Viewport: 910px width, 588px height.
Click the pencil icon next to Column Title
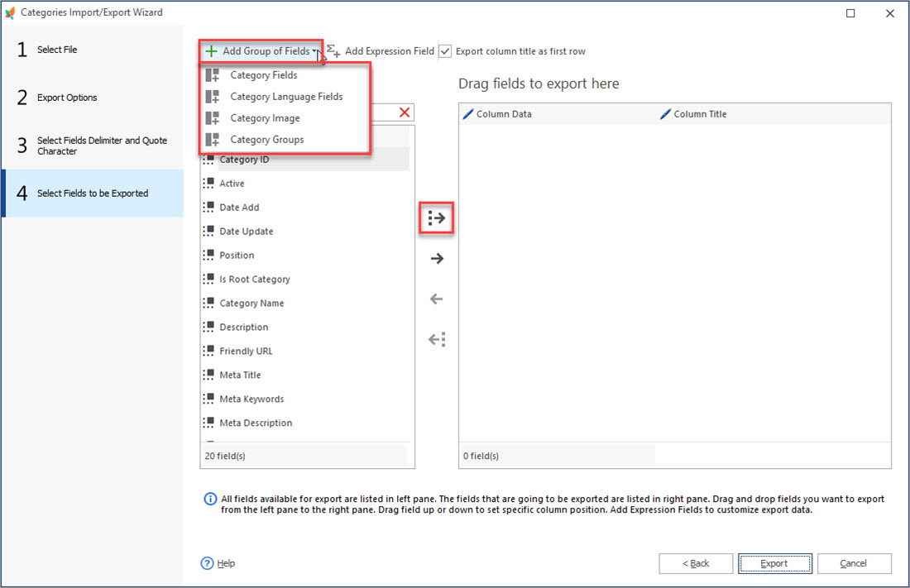pyautogui.click(x=665, y=114)
